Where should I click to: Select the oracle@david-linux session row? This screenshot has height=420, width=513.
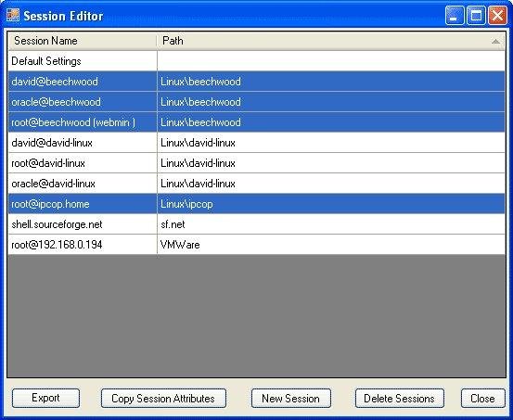pyautogui.click(x=256, y=184)
